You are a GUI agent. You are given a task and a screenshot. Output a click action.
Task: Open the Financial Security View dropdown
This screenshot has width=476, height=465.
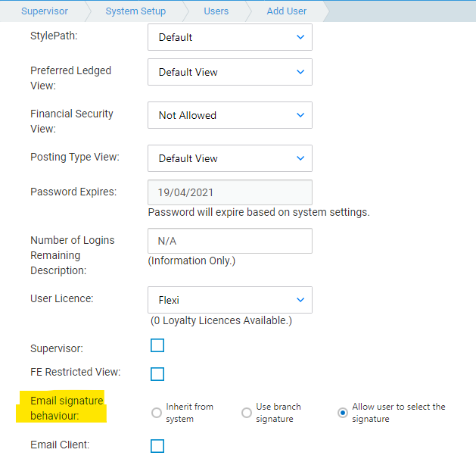click(x=230, y=115)
